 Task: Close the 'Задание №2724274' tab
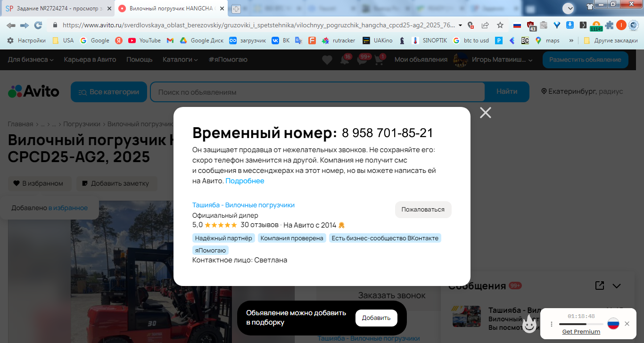tap(108, 8)
